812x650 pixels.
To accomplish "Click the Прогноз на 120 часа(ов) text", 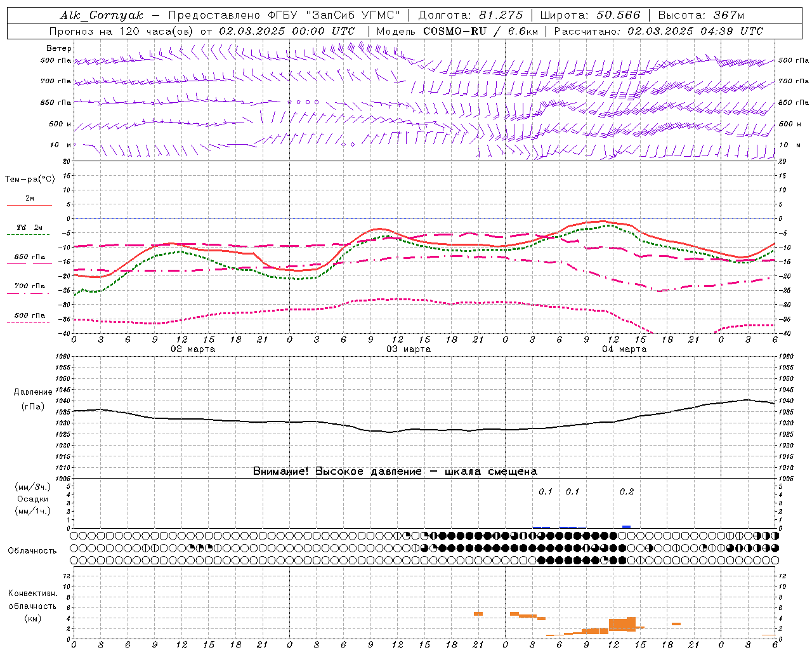I will pyautogui.click(x=122, y=31).
